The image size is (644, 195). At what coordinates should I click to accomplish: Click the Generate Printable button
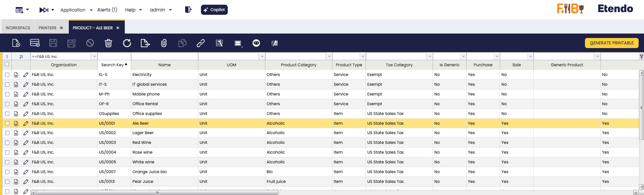point(611,43)
